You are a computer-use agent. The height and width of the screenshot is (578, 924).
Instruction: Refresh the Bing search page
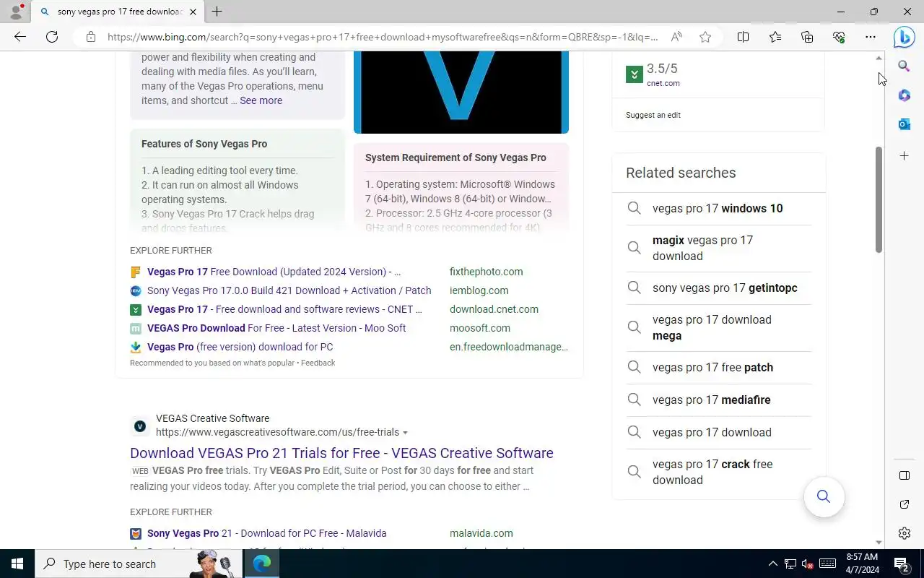tap(52, 37)
